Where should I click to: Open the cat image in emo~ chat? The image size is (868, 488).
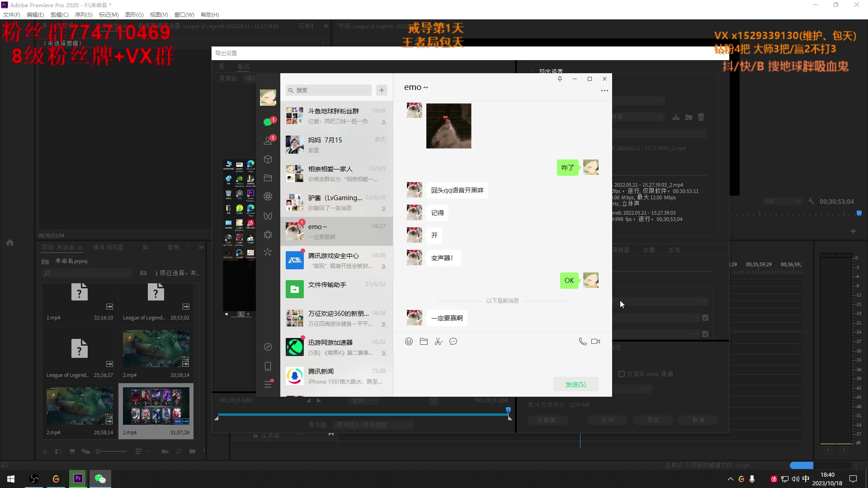click(x=448, y=126)
